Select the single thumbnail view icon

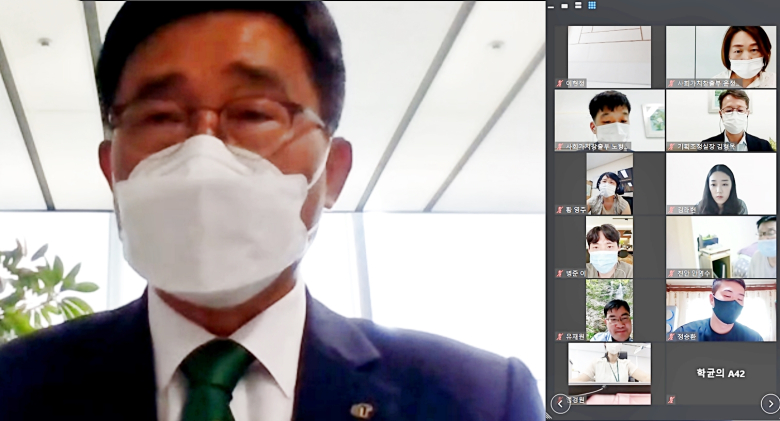565,6
